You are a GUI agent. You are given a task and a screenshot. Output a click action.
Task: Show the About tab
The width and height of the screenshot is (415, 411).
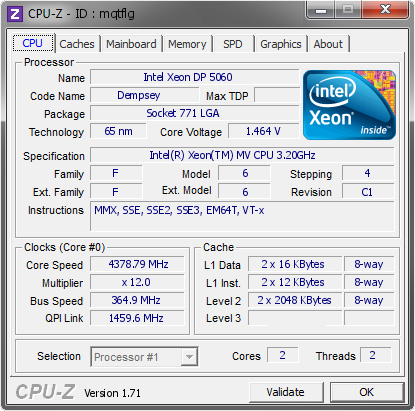(x=328, y=44)
